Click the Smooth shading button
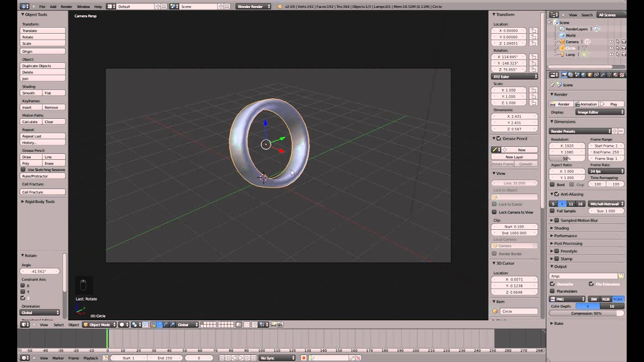Viewport: 644px width, 362px height. coord(31,93)
